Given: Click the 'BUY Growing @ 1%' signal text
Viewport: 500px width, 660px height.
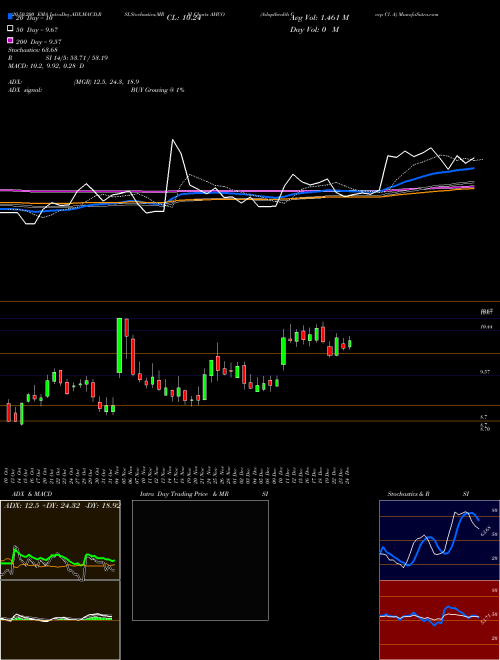Looking at the screenshot, I should pyautogui.click(x=157, y=90).
